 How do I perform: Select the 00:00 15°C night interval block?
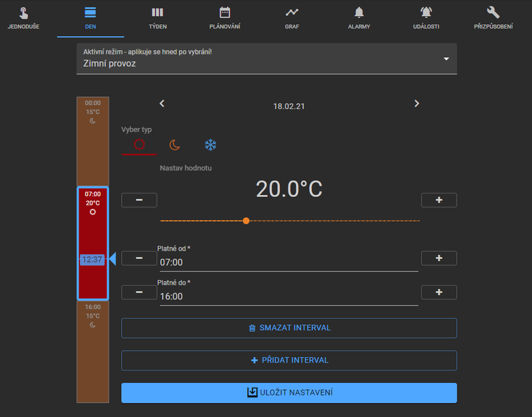point(93,141)
